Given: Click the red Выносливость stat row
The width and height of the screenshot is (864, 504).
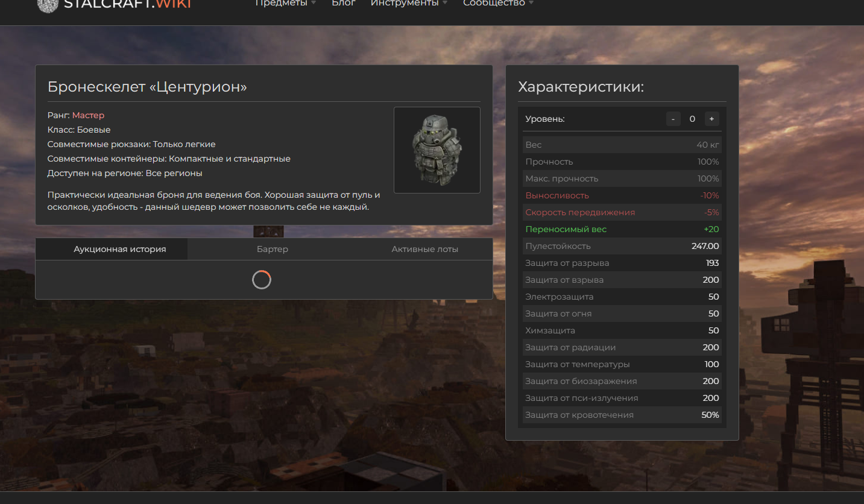Looking at the screenshot, I should click(622, 195).
